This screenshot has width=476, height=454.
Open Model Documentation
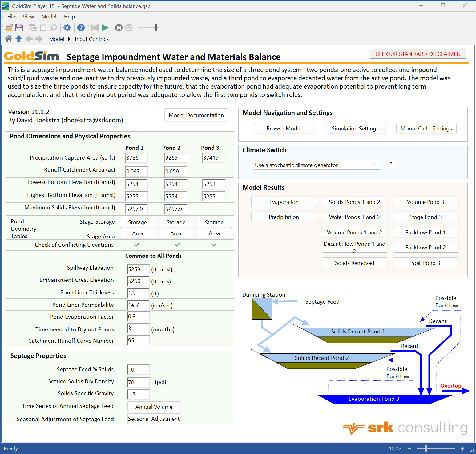click(x=196, y=115)
